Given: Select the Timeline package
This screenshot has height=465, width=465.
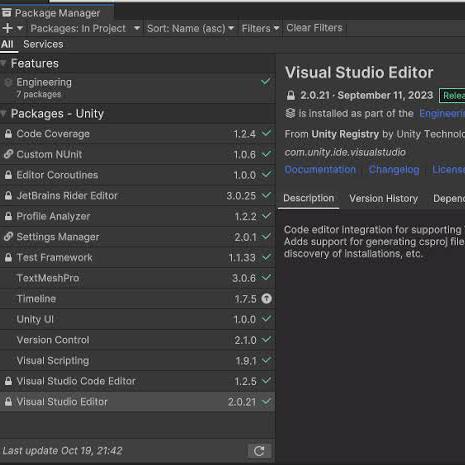Looking at the screenshot, I should (x=137, y=299).
